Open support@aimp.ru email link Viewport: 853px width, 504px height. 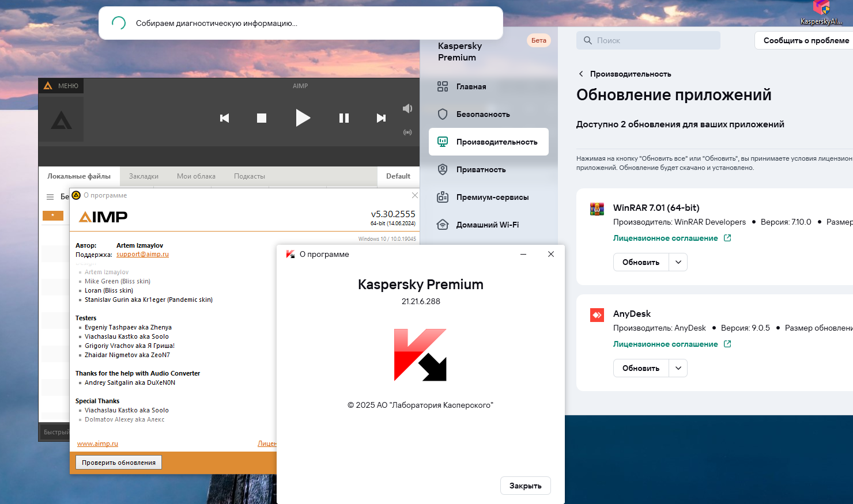tap(142, 254)
